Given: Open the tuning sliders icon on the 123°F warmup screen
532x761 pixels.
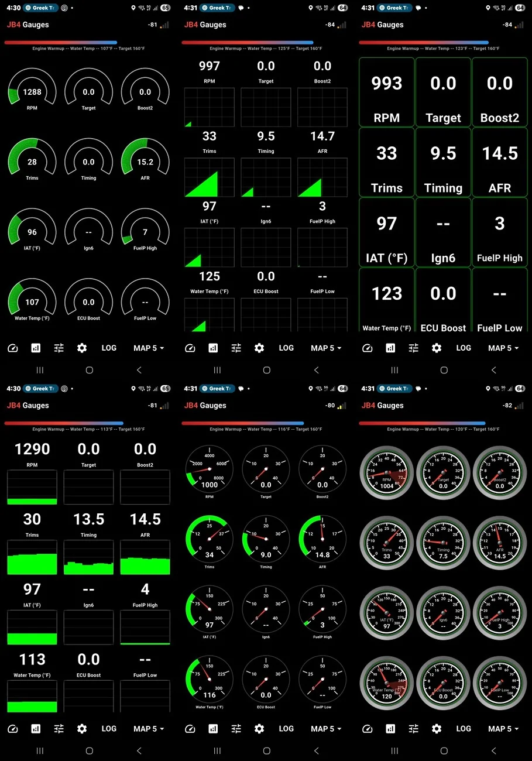Looking at the screenshot, I should (x=414, y=348).
